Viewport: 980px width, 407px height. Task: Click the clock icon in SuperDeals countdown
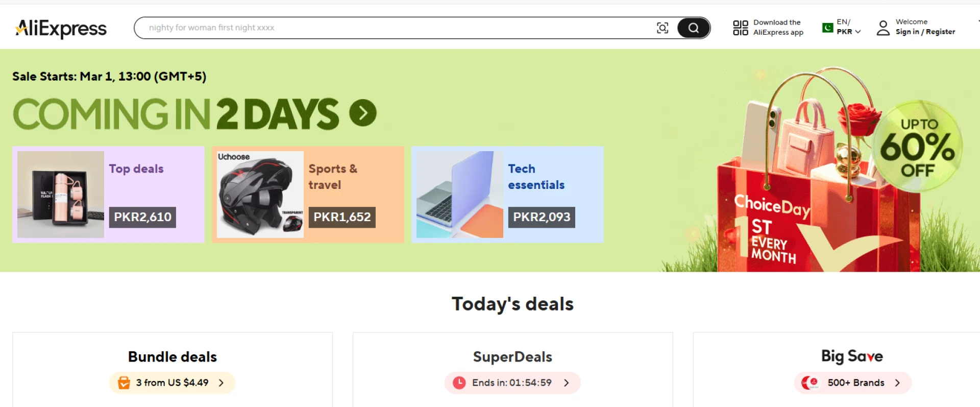click(458, 382)
